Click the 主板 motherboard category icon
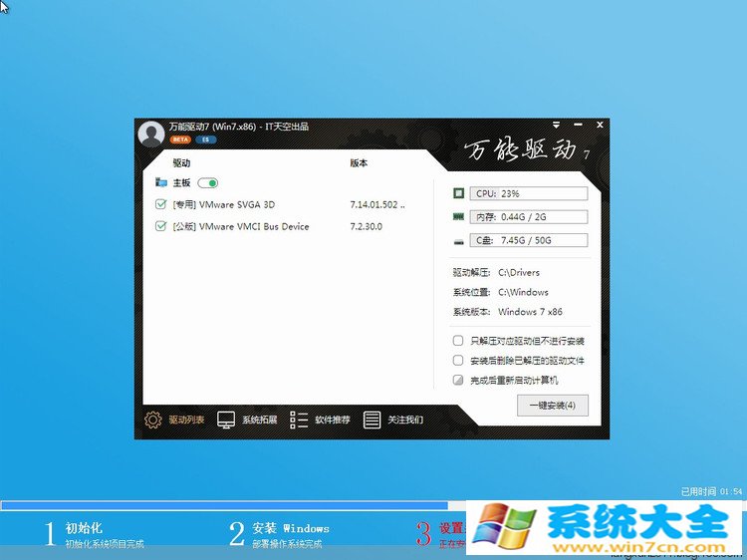 (161, 182)
